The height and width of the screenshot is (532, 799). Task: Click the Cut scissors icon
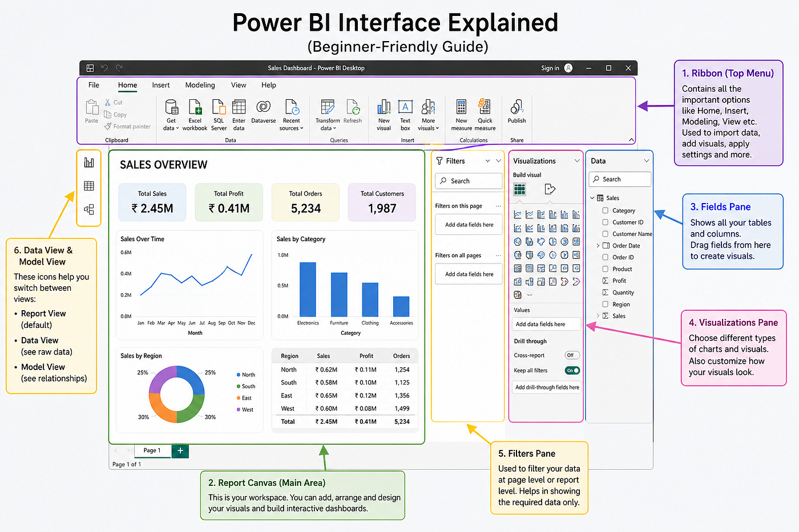pyautogui.click(x=107, y=103)
